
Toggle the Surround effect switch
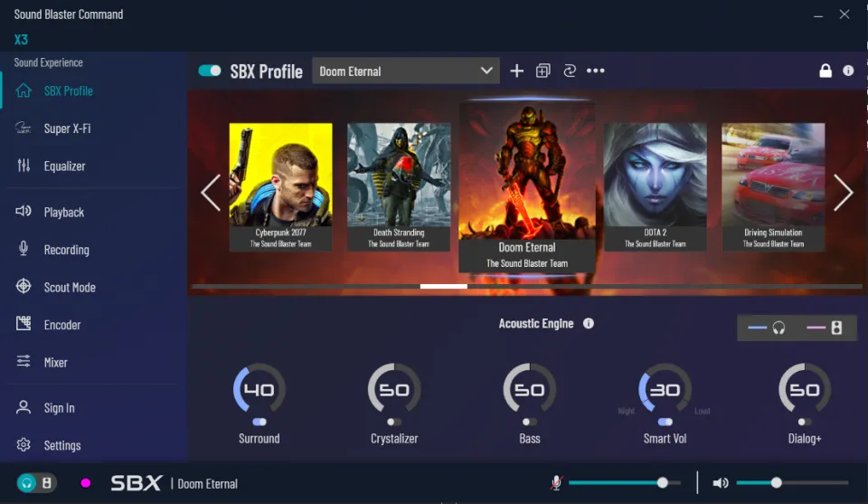[x=259, y=422]
